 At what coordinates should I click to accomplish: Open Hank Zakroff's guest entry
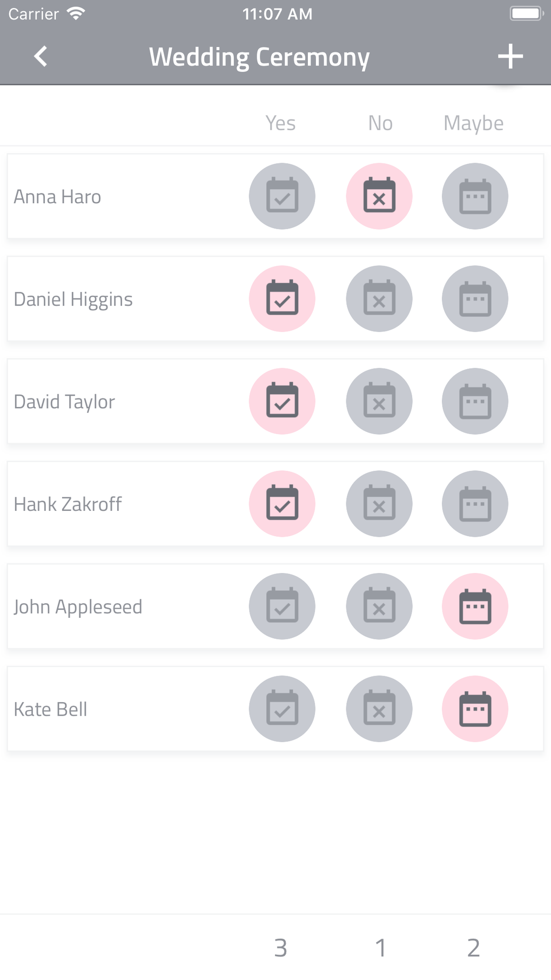[68, 504]
